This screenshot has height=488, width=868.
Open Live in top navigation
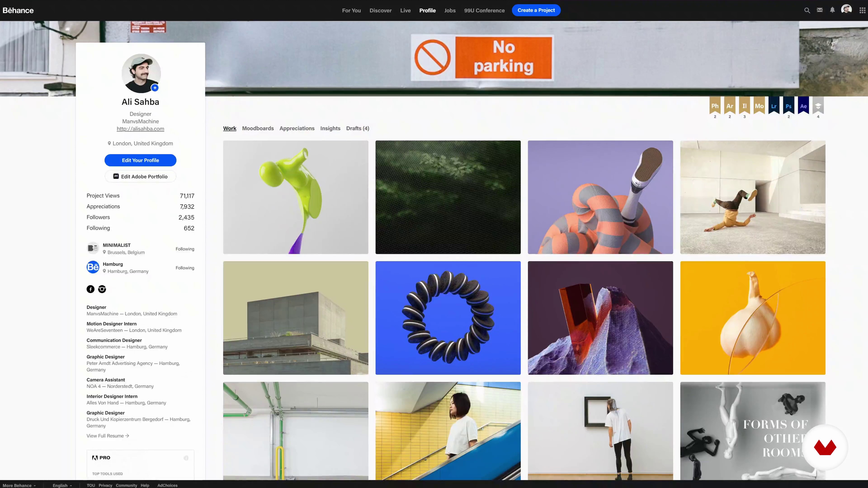coord(405,10)
